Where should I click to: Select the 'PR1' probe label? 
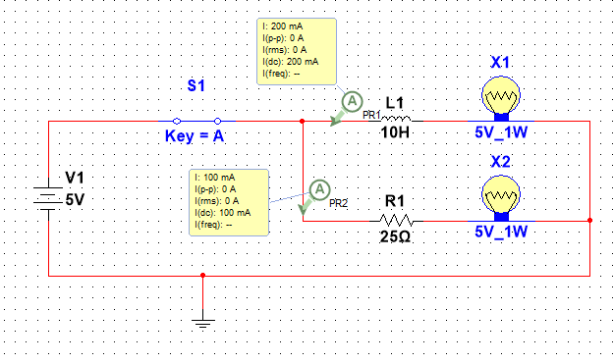[371, 115]
